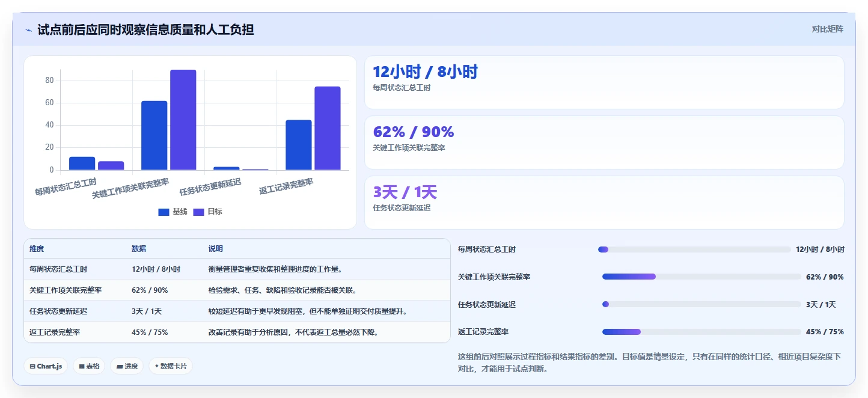
Task: Click the lightning icon beside the panel title
Action: point(28,29)
